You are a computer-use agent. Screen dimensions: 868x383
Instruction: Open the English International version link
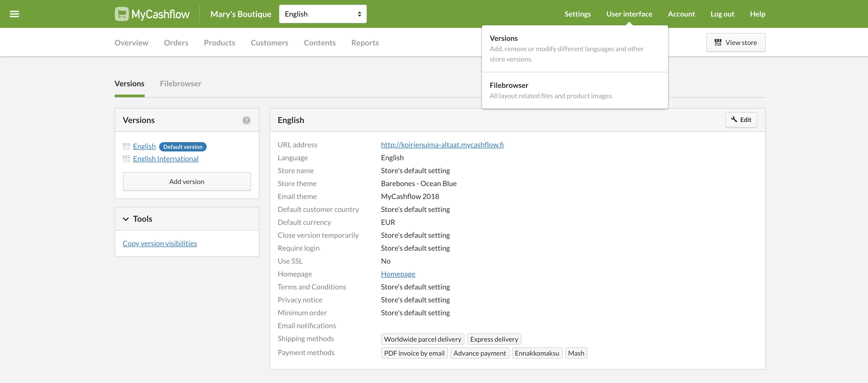165,159
